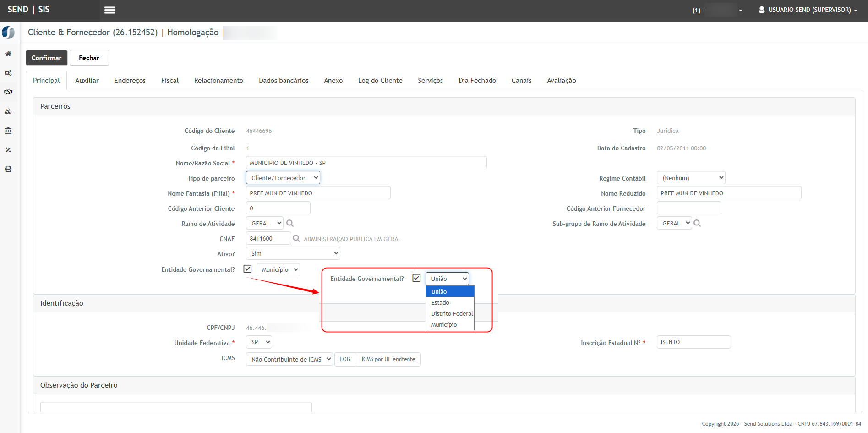Go to the Relacionamento tab
The height and width of the screenshot is (433, 868).
218,81
